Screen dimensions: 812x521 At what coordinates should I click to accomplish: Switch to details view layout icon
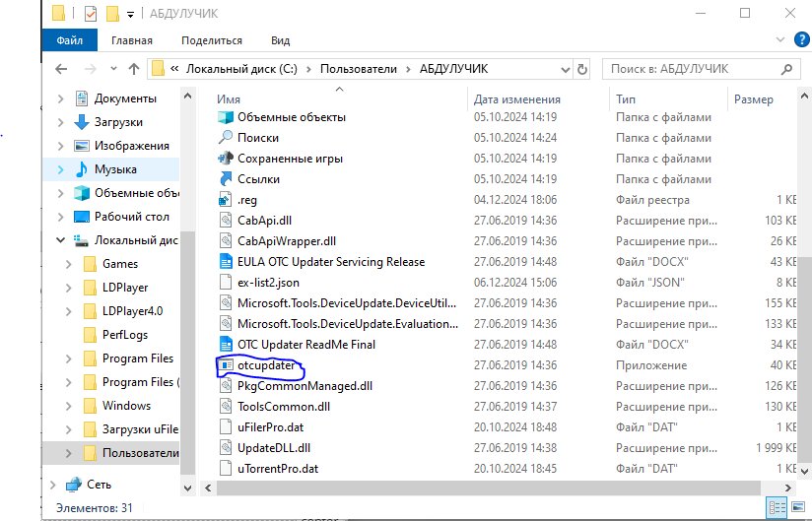pyautogui.click(x=777, y=507)
